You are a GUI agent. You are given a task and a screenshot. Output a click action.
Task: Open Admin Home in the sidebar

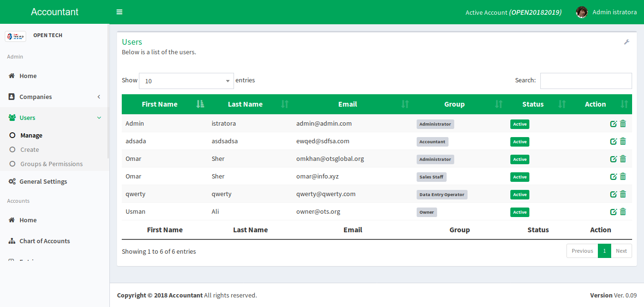click(x=55, y=76)
